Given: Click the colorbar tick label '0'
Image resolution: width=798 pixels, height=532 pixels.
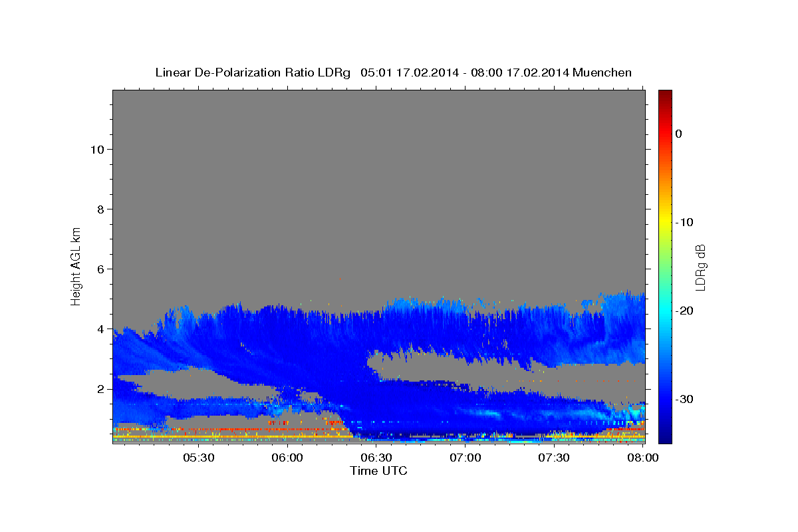Looking at the screenshot, I should [x=679, y=134].
